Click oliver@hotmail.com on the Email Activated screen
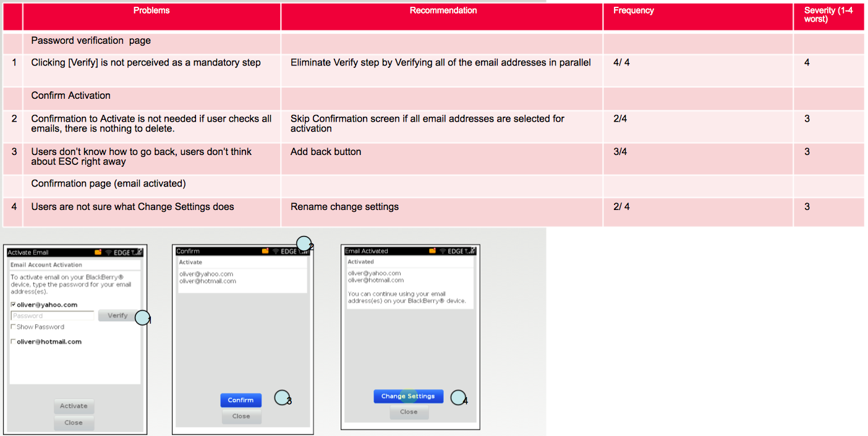This screenshot has height=436, width=868. coord(376,280)
